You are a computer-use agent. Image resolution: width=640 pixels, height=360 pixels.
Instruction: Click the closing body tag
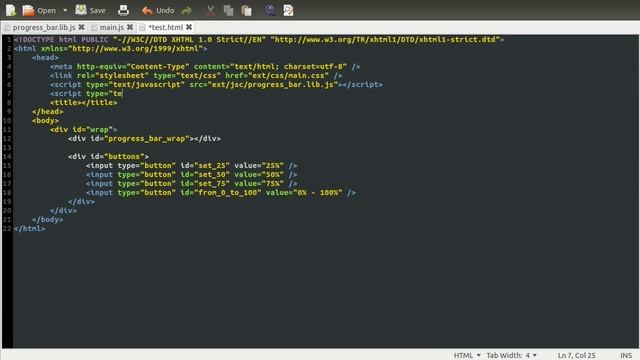(x=47, y=219)
